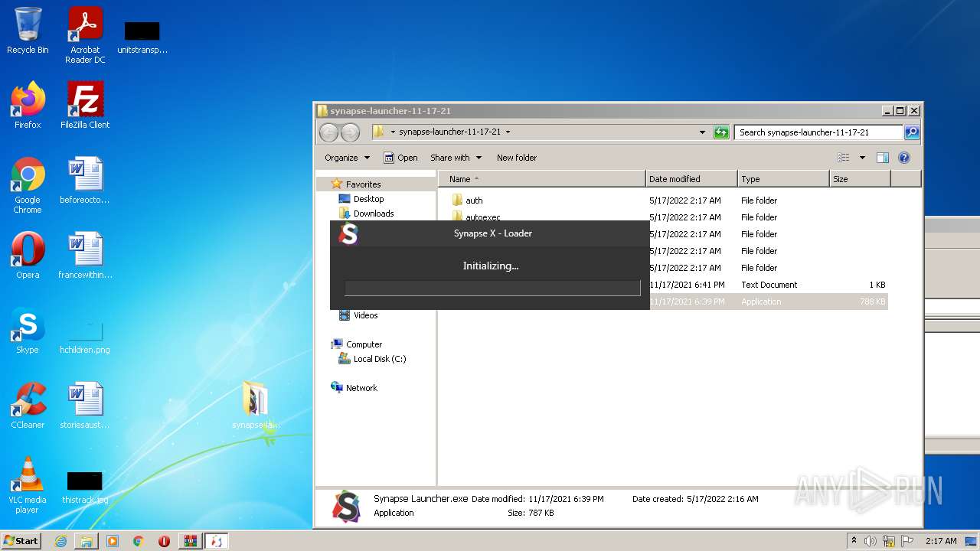Open Local Disk (C:) in navigation pane
Viewport: 980px width, 551px height.
(x=380, y=359)
